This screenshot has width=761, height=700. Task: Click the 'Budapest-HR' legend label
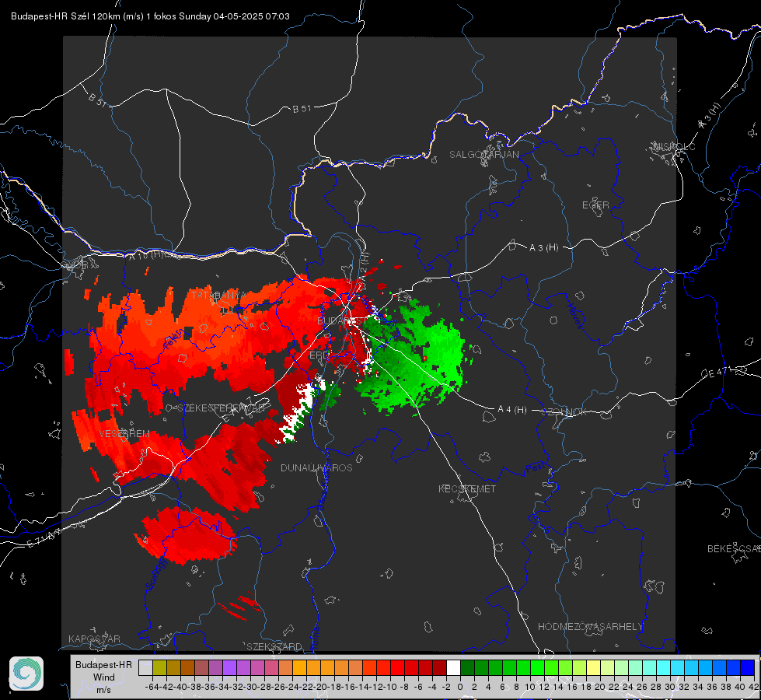[103, 664]
